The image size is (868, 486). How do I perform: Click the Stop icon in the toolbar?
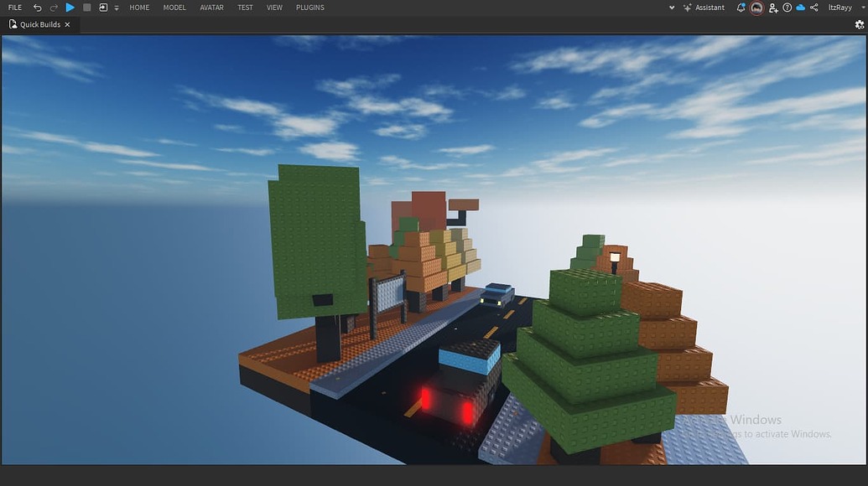pos(86,8)
